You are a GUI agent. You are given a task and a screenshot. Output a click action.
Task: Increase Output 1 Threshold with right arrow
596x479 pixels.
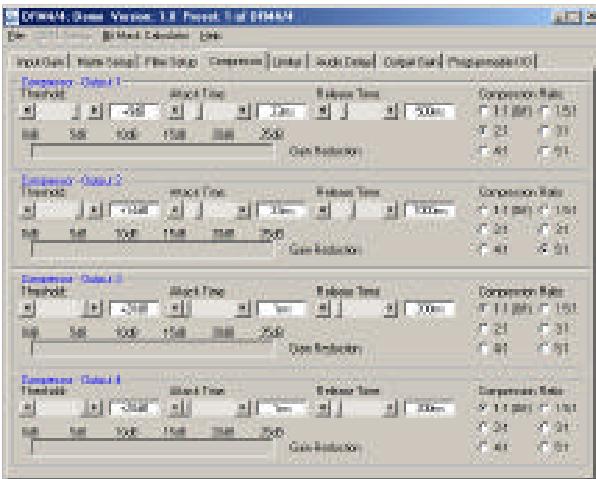[x=95, y=111]
